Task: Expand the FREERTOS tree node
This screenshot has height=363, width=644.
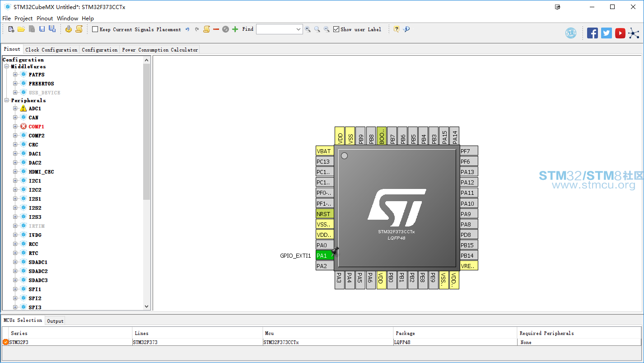Action: click(x=15, y=84)
